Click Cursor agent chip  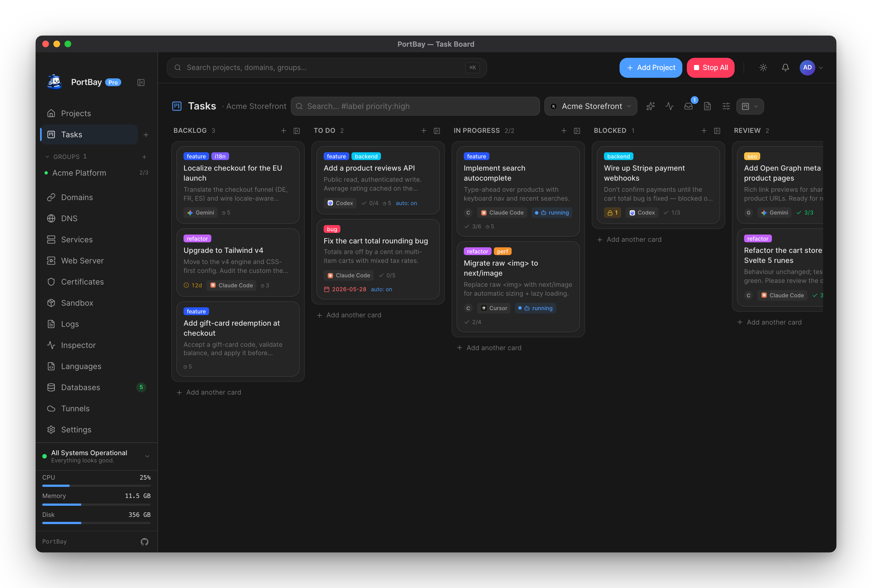click(494, 308)
